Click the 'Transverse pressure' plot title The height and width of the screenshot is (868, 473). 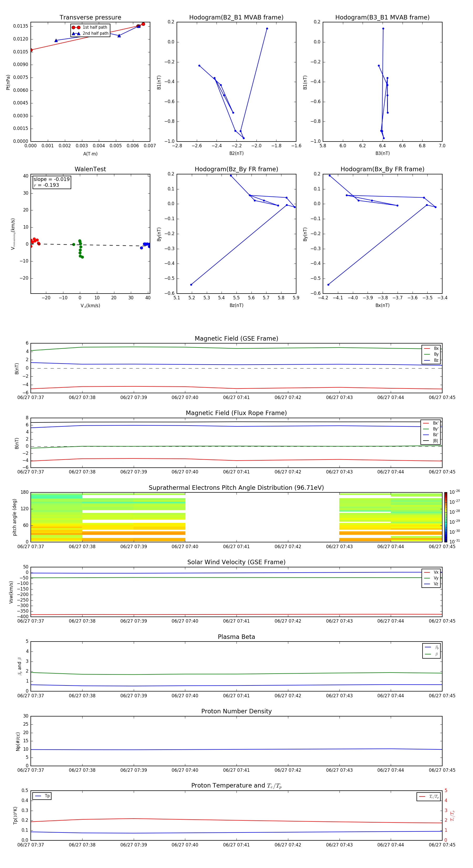[x=90, y=18]
